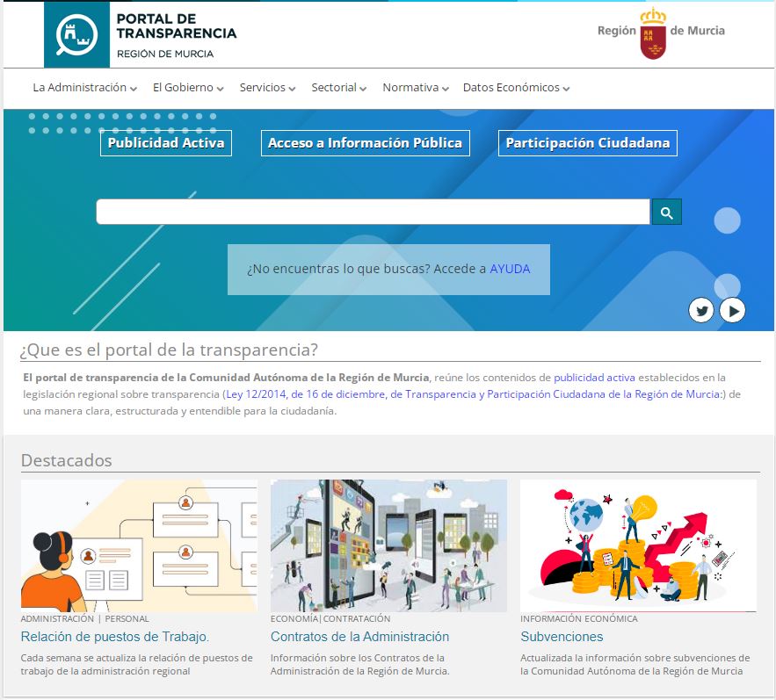Open the Normativa menu

(416, 88)
